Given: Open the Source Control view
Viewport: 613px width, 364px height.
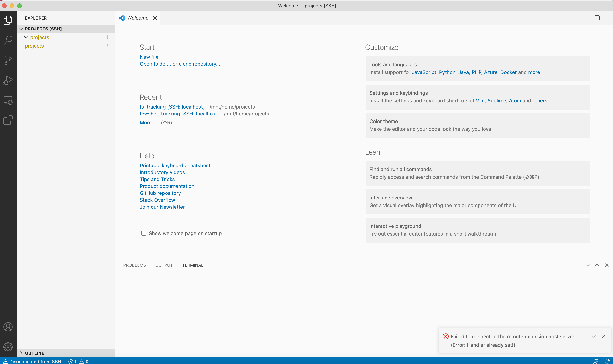Looking at the screenshot, I should 8,60.
